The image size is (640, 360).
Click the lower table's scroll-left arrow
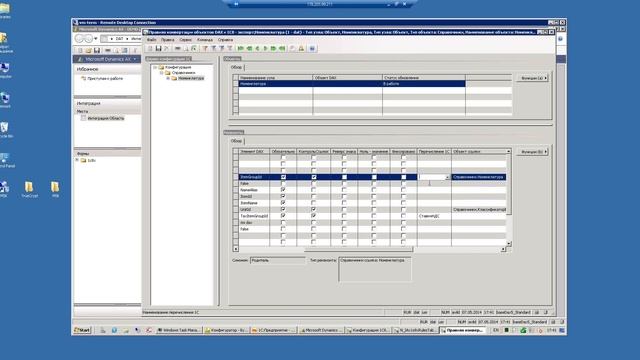pos(236,249)
